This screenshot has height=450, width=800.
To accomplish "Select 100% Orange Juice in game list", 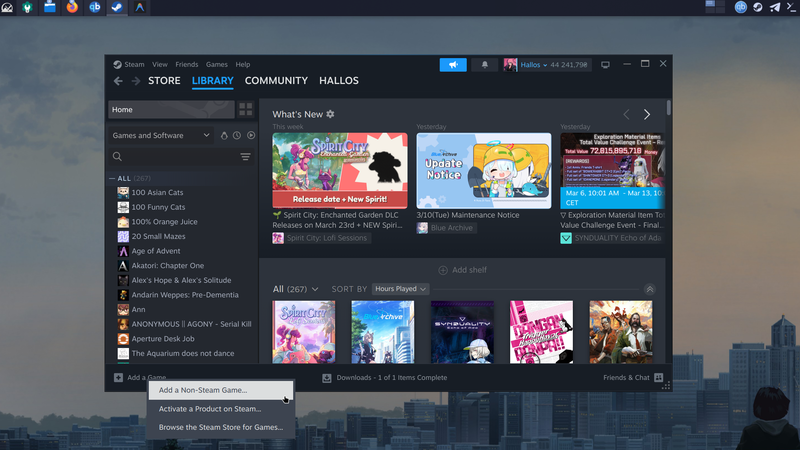I will (164, 222).
